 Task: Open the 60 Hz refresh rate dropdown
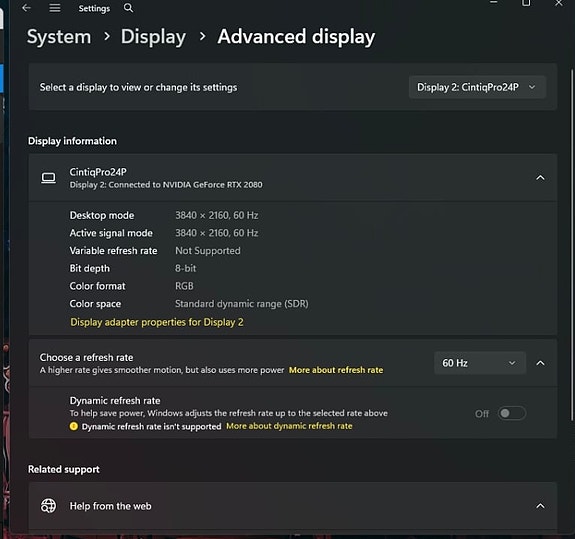480,363
